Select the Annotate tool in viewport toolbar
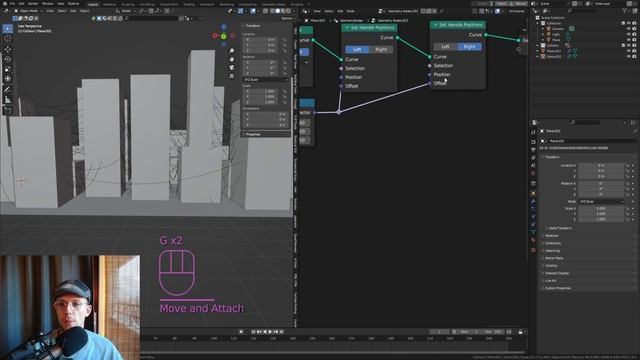Screen dimensions: 640x360 (8, 90)
